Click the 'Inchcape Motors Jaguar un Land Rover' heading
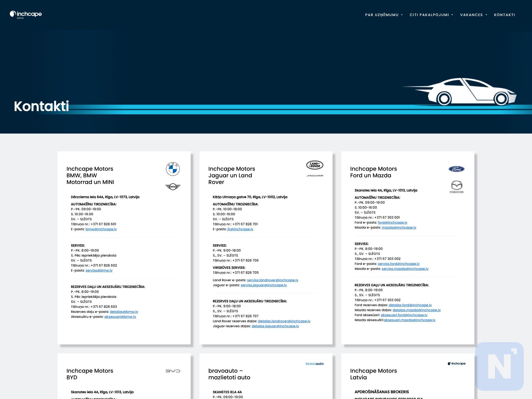Viewport: 532px width, 399px height. point(232,176)
